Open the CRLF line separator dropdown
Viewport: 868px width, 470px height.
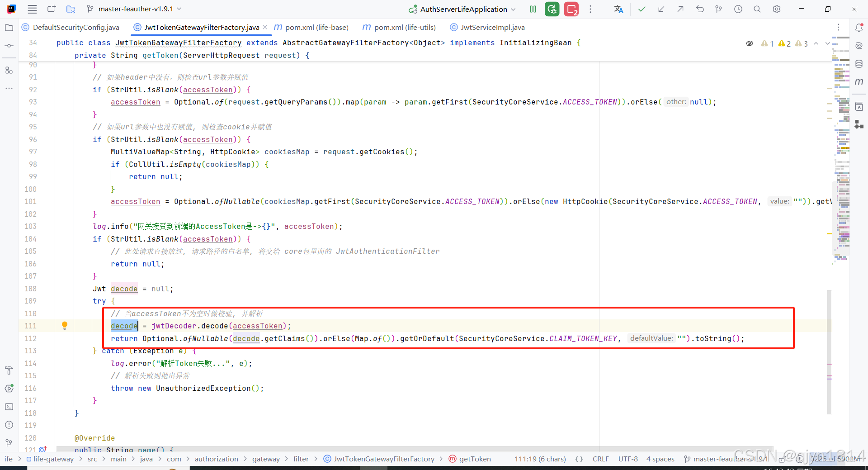coord(600,459)
